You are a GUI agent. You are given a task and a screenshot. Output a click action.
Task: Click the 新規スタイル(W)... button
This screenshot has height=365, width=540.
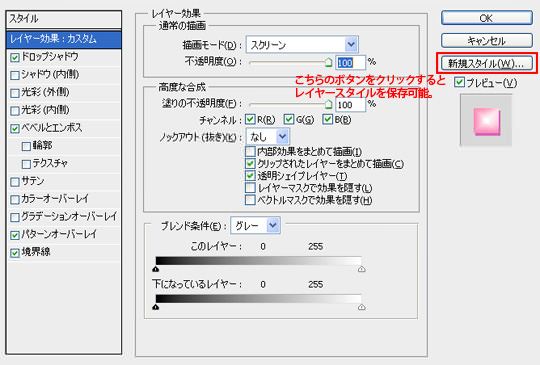[487, 63]
